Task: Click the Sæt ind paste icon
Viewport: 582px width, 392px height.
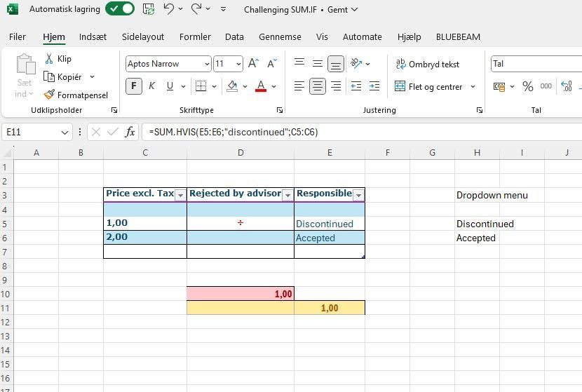Action: click(x=26, y=65)
